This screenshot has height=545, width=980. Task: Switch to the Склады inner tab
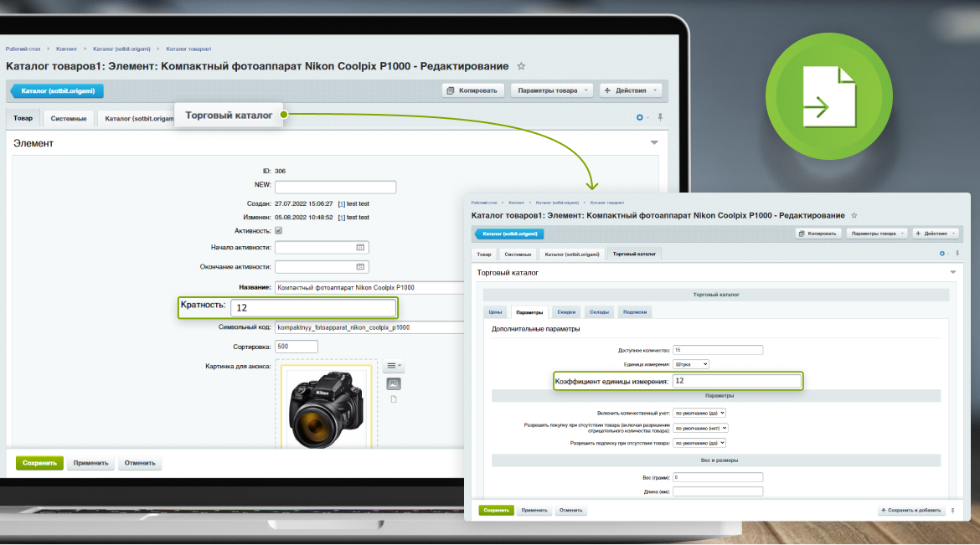[x=600, y=312]
